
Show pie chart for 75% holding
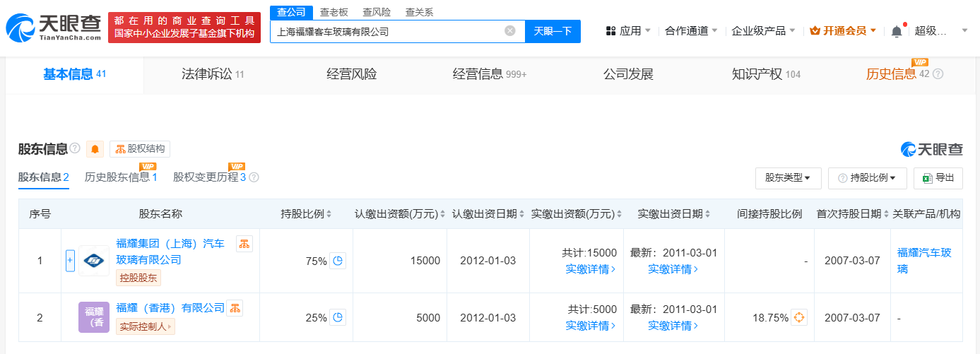point(338,261)
